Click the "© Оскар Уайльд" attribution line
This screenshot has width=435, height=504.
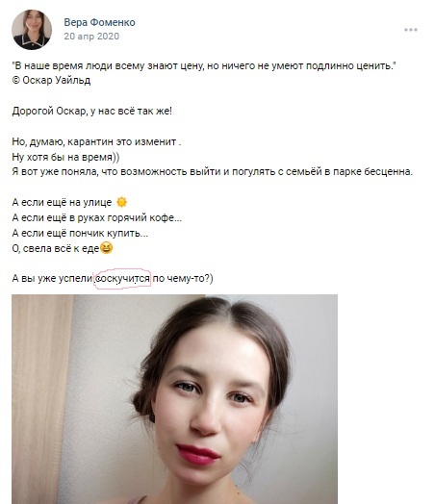(x=51, y=80)
